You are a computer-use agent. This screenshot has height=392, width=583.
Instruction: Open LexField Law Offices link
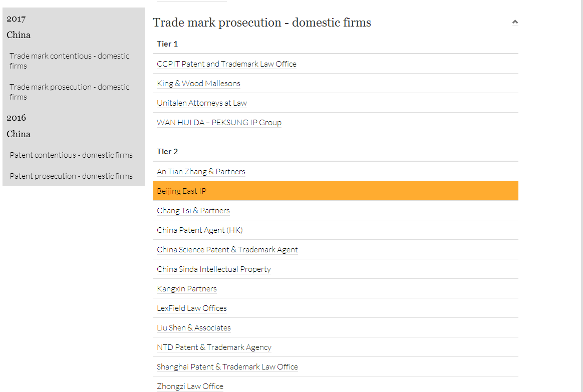tap(192, 308)
